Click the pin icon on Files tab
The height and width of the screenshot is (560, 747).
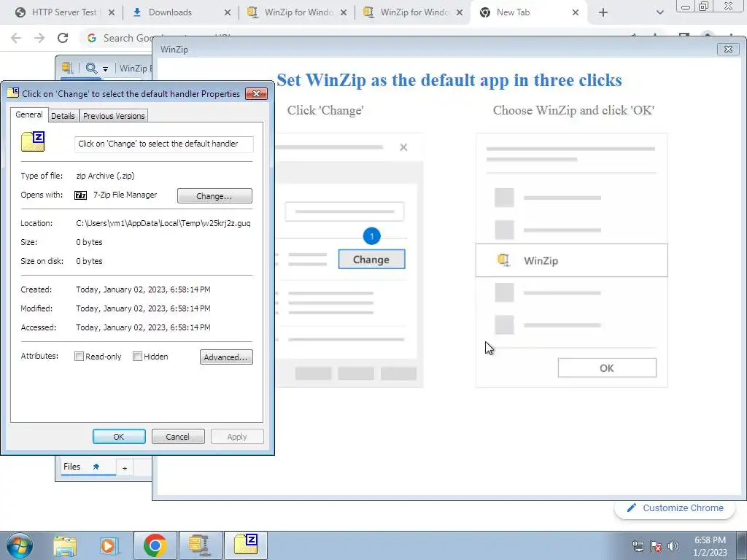pyautogui.click(x=96, y=467)
